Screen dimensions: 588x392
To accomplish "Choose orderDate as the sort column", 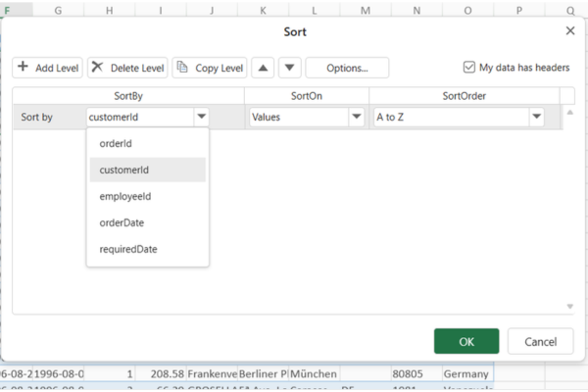I will click(148, 222).
